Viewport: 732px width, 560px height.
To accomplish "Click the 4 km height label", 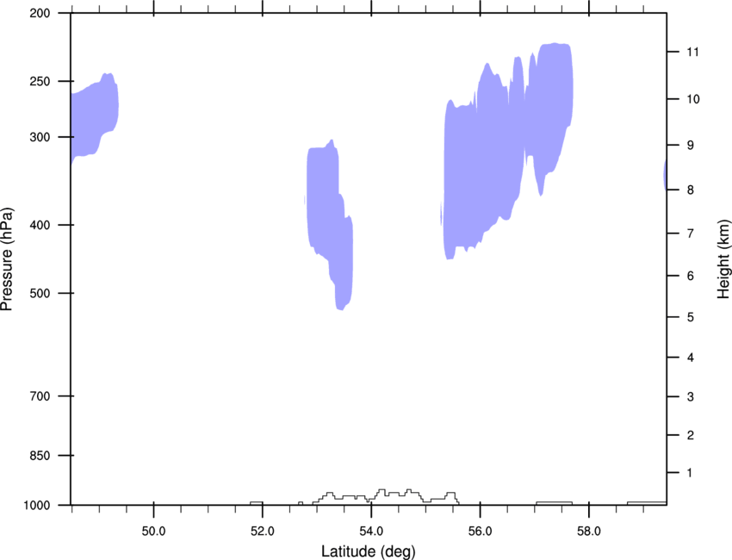I will point(691,358).
